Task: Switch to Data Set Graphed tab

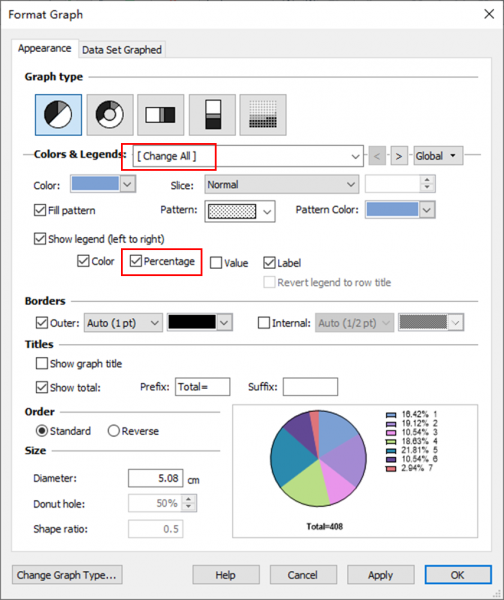Action: click(122, 50)
